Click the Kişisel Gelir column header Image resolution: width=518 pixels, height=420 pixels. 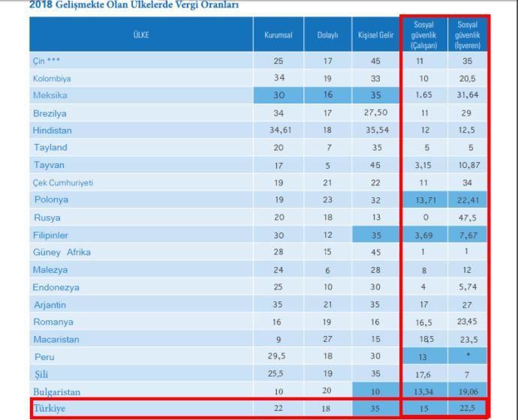375,34
